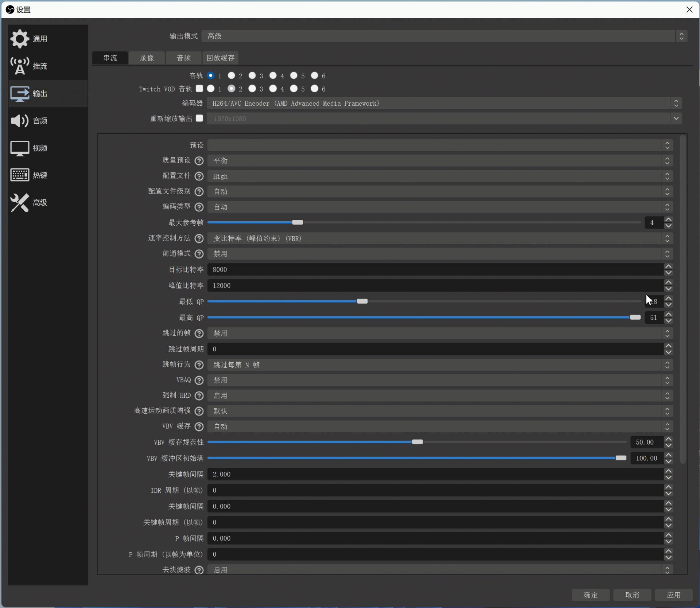Click the 应用 button
This screenshot has height=608, width=700.
click(x=673, y=595)
